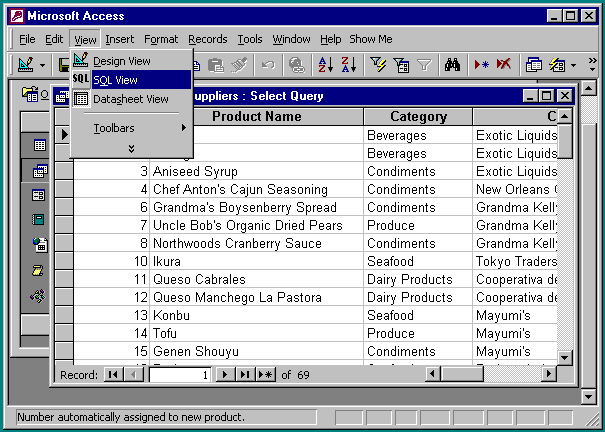605x432 pixels.
Task: Click the View design toolbar button
Action: point(25,65)
